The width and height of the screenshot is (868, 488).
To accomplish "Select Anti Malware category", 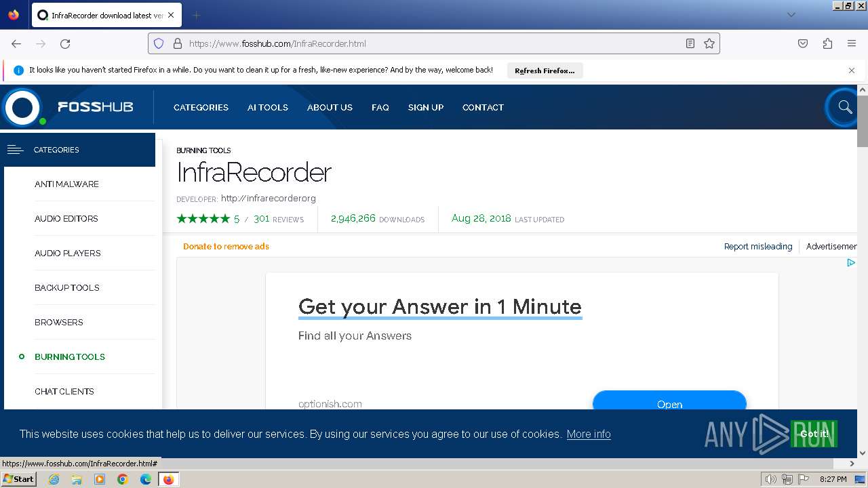I will [x=66, y=184].
